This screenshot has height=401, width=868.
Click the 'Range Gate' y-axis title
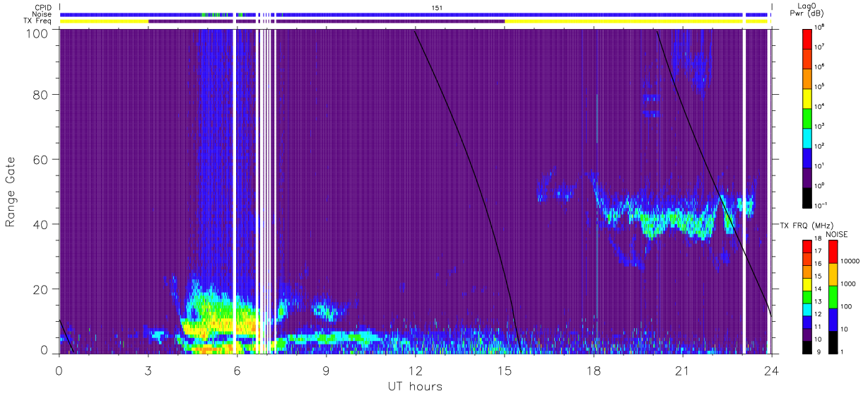coord(11,192)
